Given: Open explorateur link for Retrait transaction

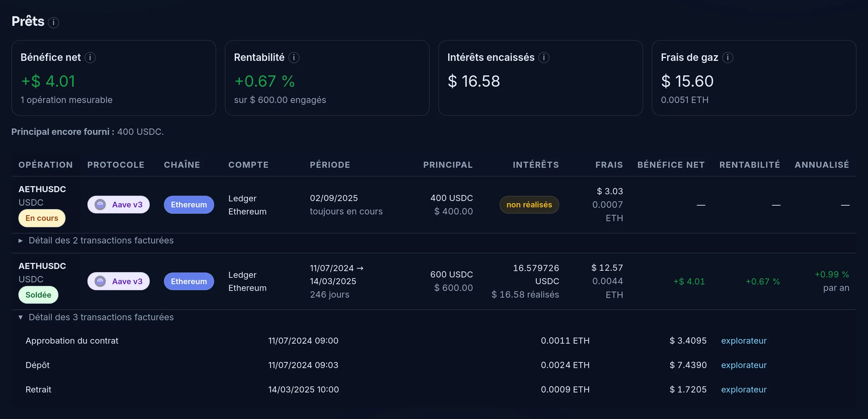Looking at the screenshot, I should pos(744,390).
